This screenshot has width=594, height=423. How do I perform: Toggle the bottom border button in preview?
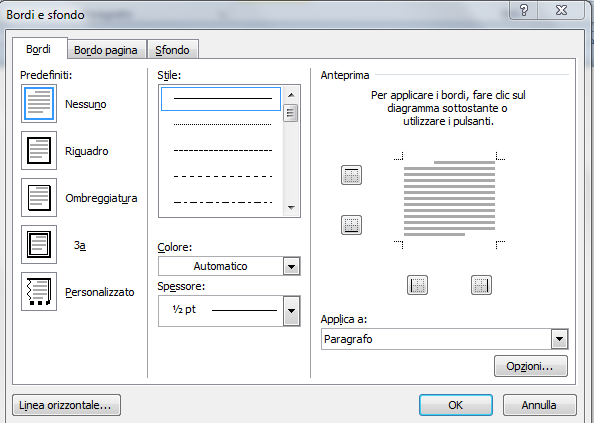352,225
